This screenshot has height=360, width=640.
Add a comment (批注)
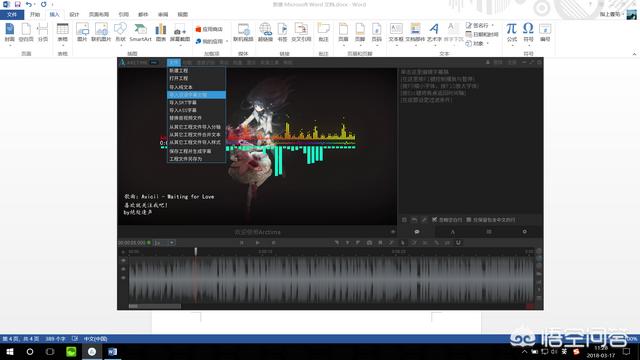[x=323, y=33]
